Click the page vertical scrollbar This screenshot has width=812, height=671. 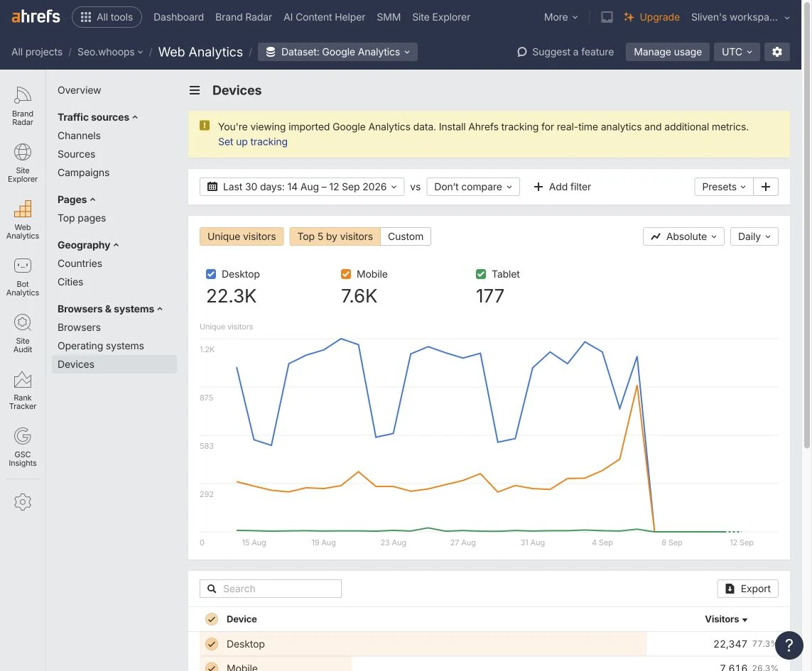click(807, 224)
